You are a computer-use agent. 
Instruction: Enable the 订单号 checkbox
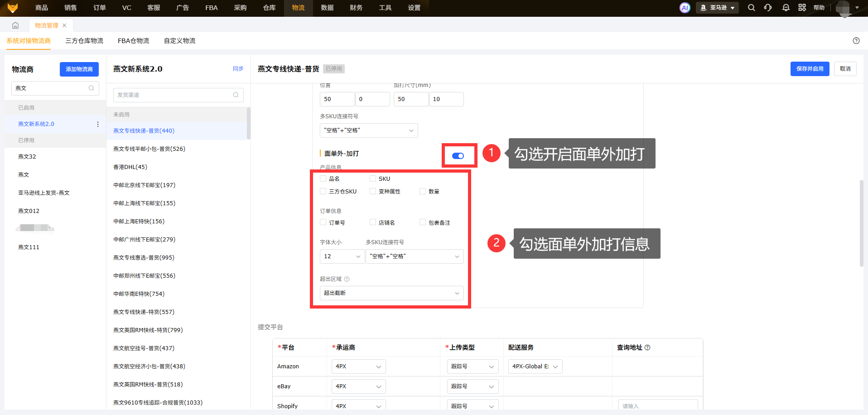click(x=323, y=222)
